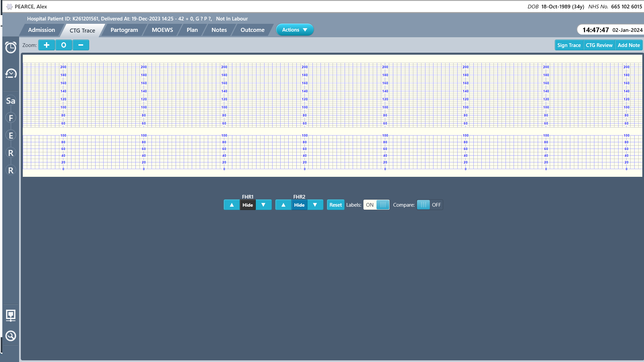
Task: Open the CTG Review button
Action: click(x=599, y=45)
